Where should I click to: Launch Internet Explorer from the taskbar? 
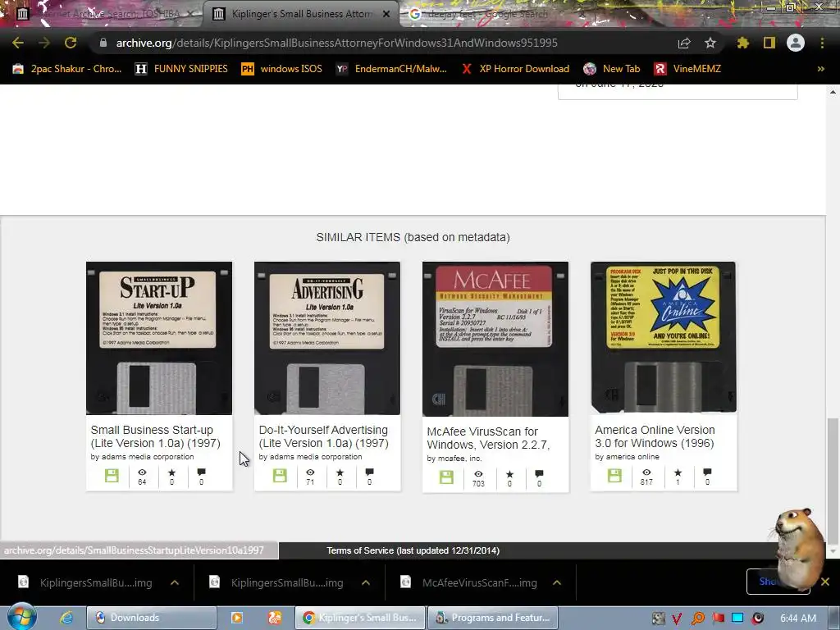[66, 618]
